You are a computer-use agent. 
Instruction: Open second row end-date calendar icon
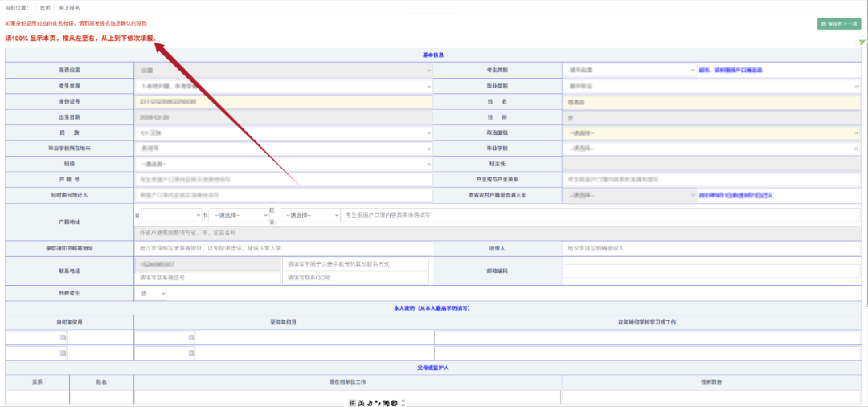[191, 354]
